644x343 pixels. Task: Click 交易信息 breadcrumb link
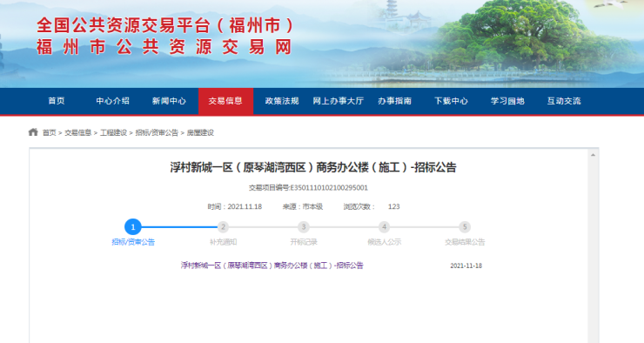[77, 132]
